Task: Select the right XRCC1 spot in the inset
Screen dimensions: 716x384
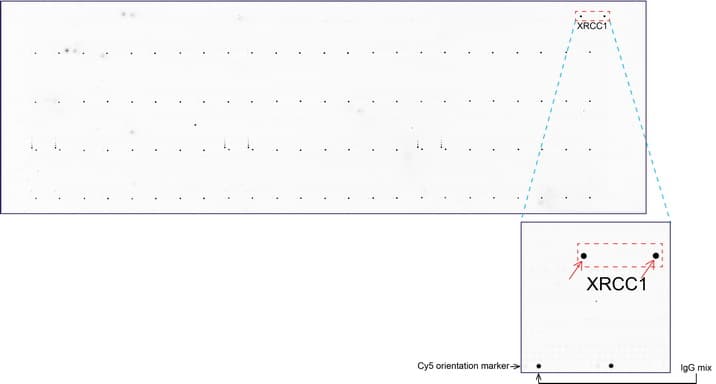Action: click(656, 256)
